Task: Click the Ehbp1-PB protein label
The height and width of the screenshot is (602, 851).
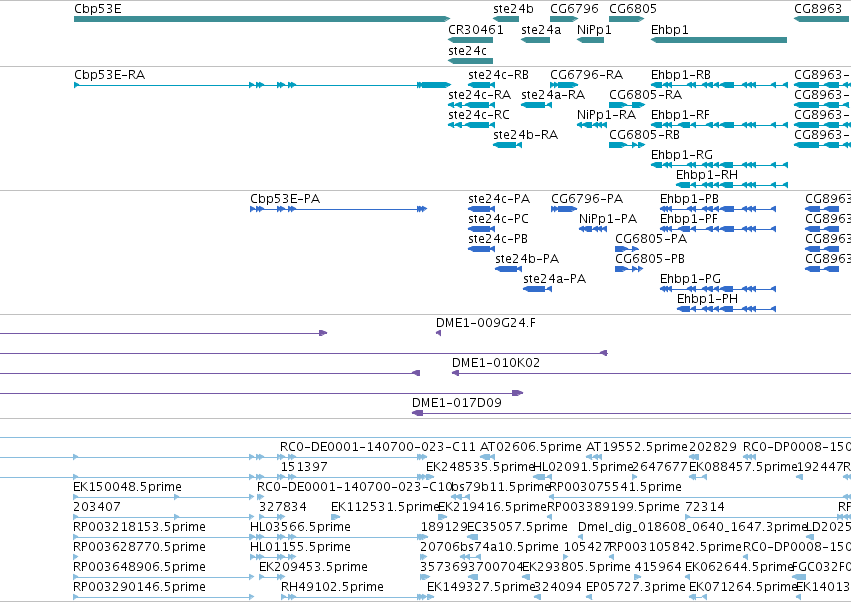Action: pos(689,199)
